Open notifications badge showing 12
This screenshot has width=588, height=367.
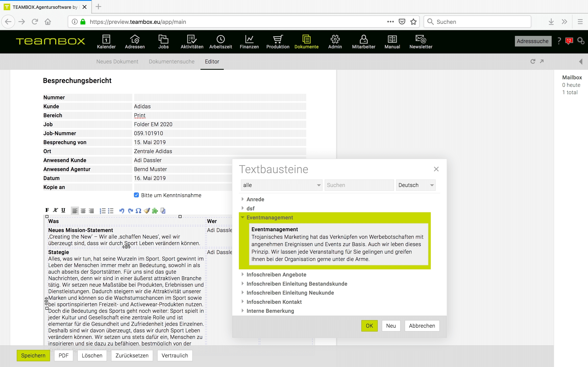[569, 41]
